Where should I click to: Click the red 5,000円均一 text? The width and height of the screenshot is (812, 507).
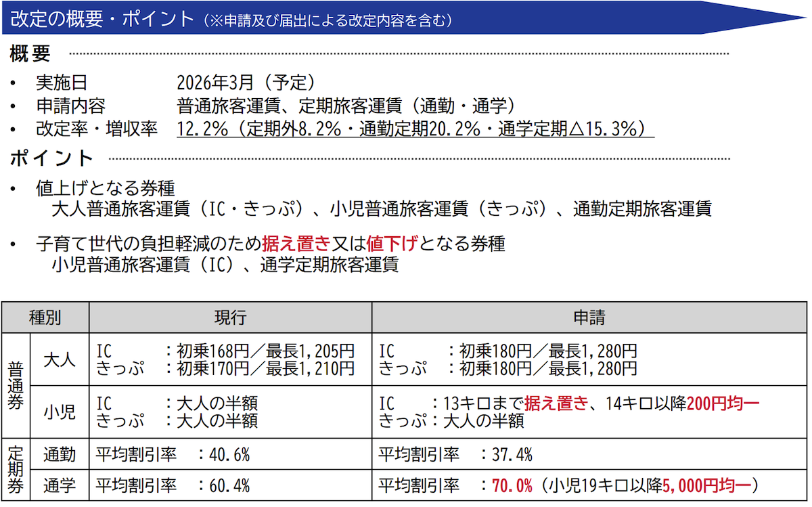(x=706, y=486)
